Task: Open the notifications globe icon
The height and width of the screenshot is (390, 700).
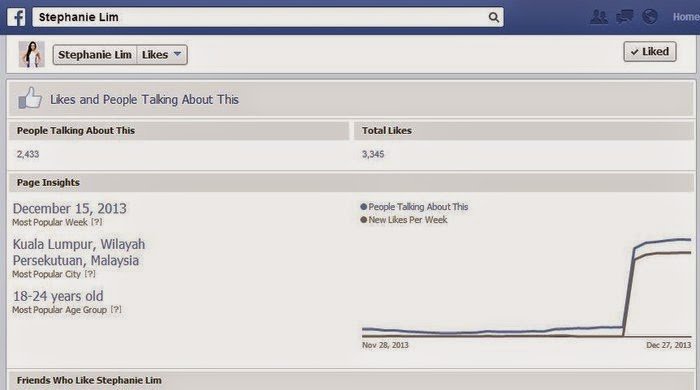Action: point(650,17)
